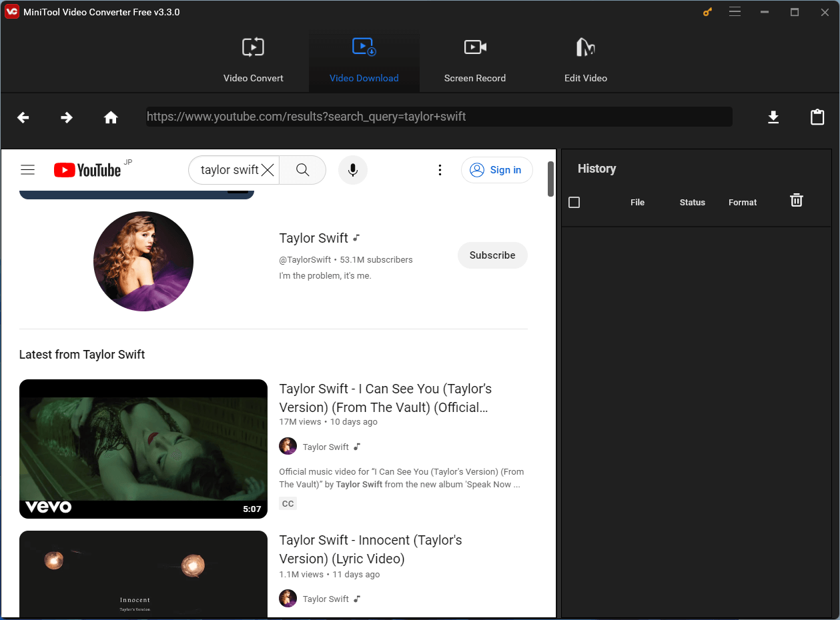Go to the Edit Video tab
Screen dimensions: 840x620
[x=586, y=61]
